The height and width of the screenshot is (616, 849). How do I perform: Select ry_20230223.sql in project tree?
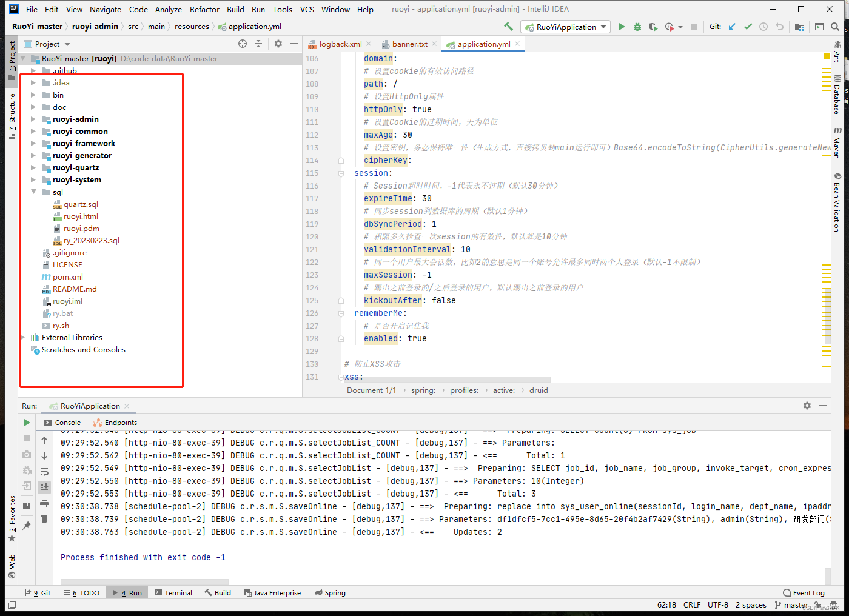92,241
